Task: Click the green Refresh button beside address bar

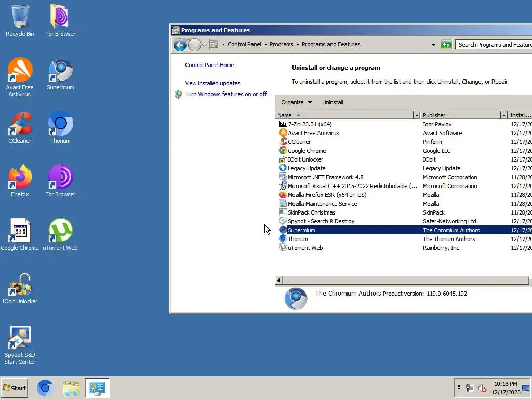Action: 446,45
